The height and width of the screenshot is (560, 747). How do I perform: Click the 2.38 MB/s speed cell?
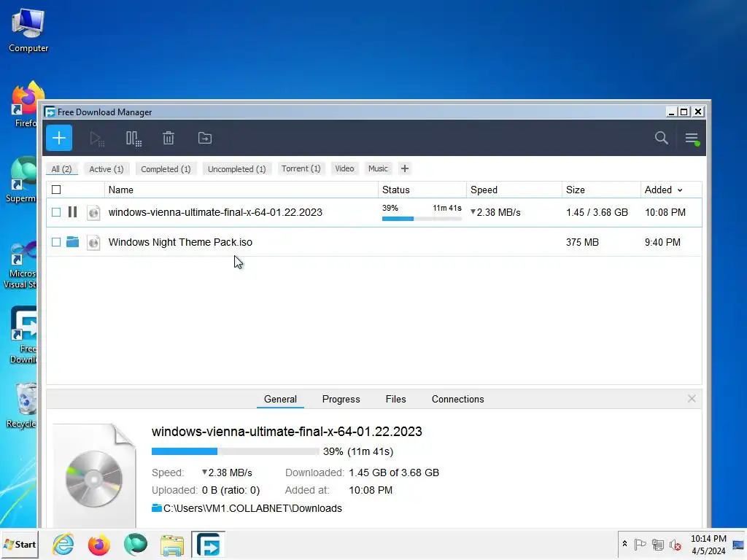495,212
